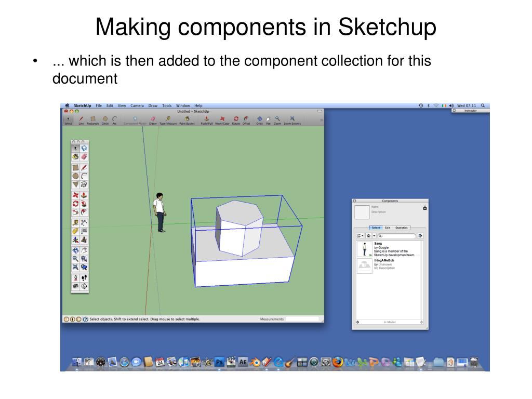This screenshot has width=532, height=399.
Task: Click Arc in the top toolbar
Action: tap(115, 120)
